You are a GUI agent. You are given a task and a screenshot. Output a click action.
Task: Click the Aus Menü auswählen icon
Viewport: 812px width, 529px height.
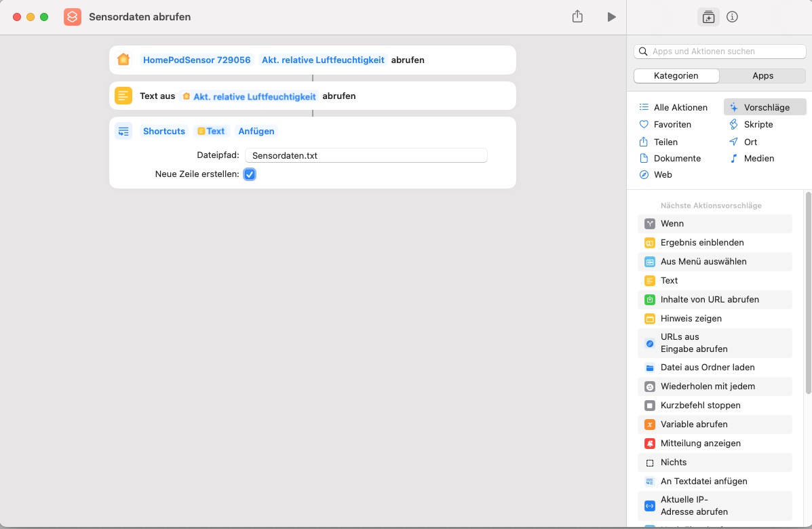click(x=649, y=262)
